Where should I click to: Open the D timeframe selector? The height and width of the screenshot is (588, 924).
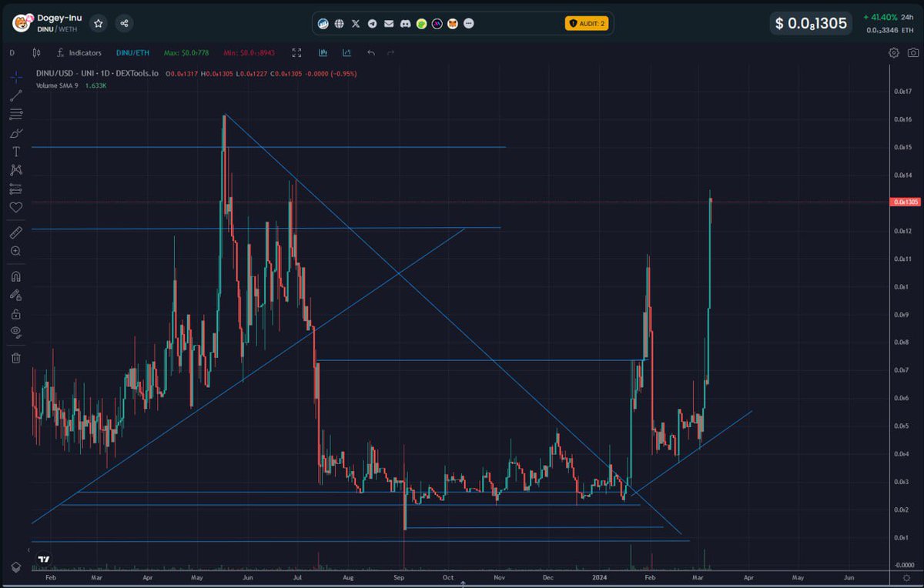(x=11, y=52)
